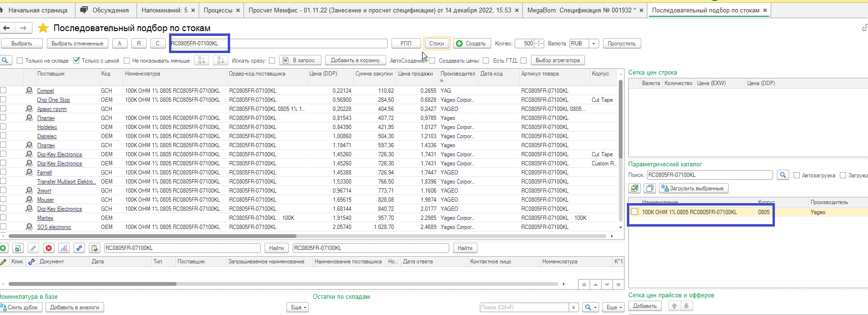868x315 pixels.
Task: Open the 'Digi-Key Electronics' supplier link
Action: pyautogui.click(x=60, y=154)
